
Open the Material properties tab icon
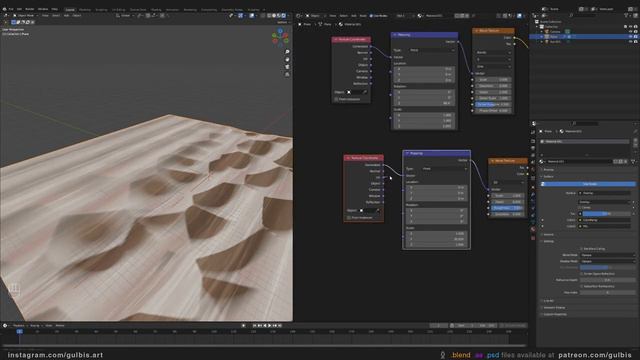point(533,229)
